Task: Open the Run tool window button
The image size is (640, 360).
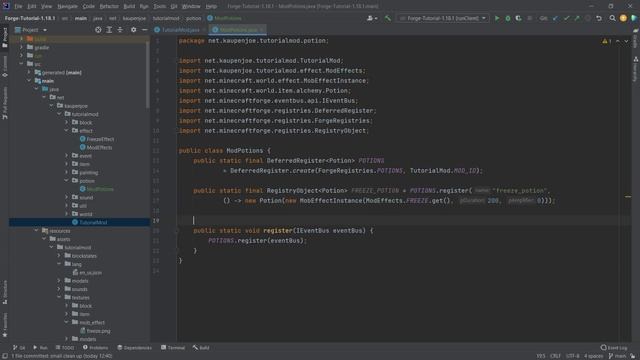Action: [40, 348]
